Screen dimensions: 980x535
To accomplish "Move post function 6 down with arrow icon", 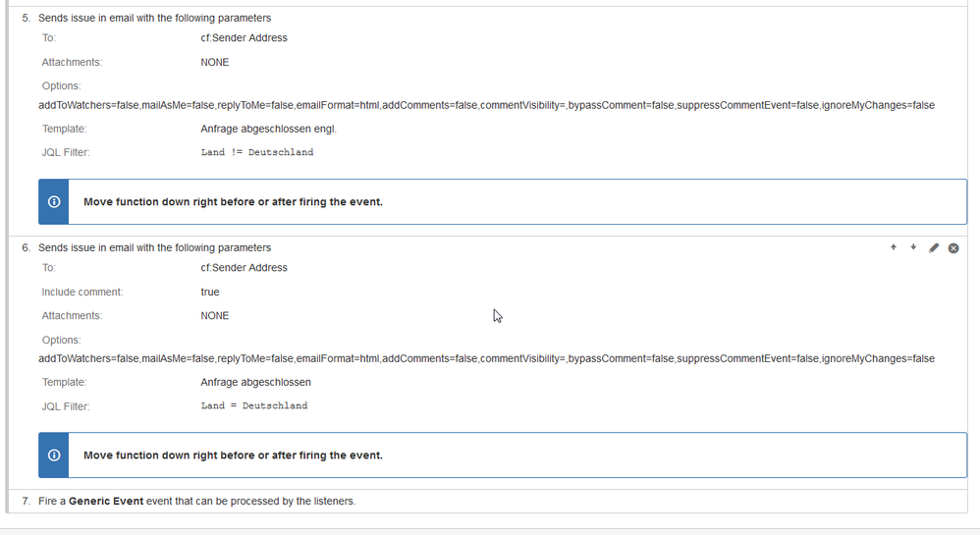I will click(913, 247).
